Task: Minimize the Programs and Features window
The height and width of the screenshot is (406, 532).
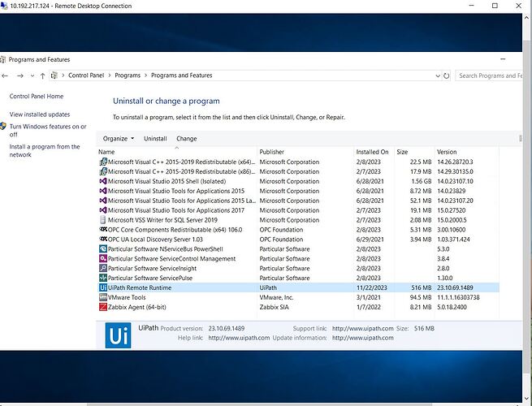Action: (x=503, y=59)
